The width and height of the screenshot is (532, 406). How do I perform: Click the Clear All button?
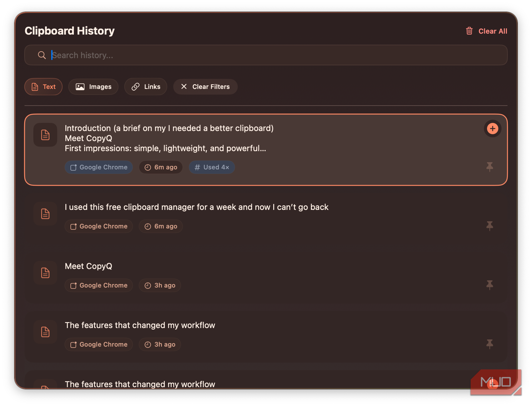pos(492,31)
